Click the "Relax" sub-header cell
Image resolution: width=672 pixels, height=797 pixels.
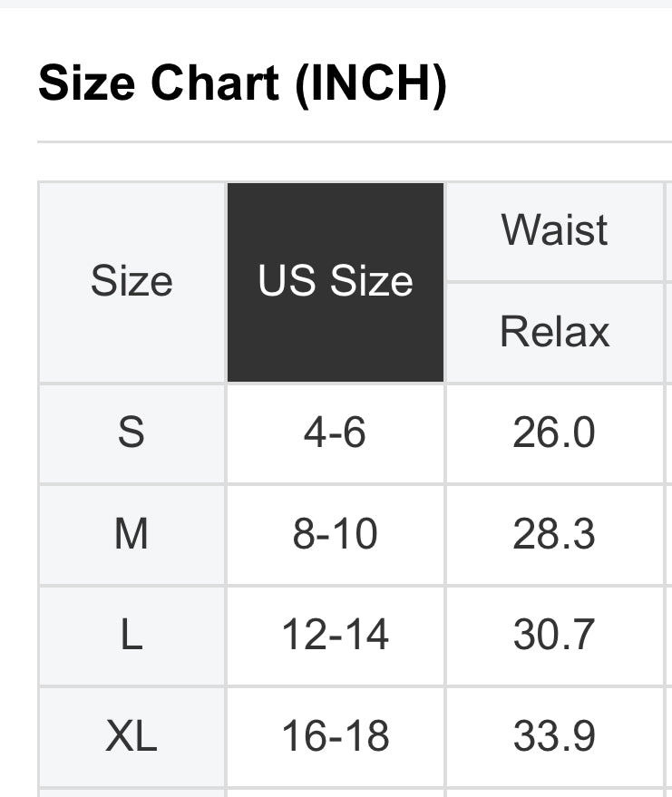tap(555, 332)
